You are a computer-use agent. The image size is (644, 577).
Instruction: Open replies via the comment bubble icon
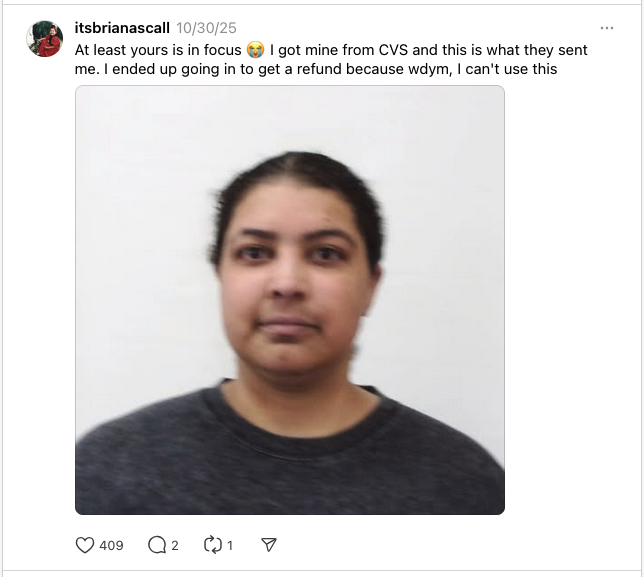point(157,545)
